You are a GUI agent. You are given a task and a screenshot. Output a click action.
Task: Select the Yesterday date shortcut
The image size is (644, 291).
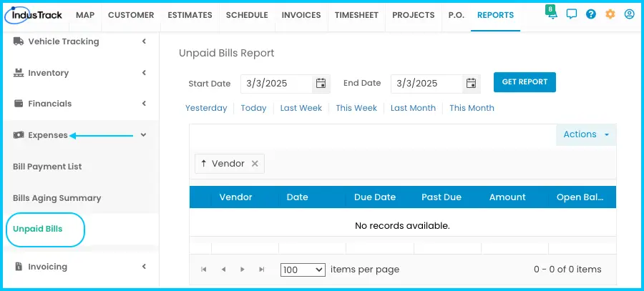tap(206, 108)
